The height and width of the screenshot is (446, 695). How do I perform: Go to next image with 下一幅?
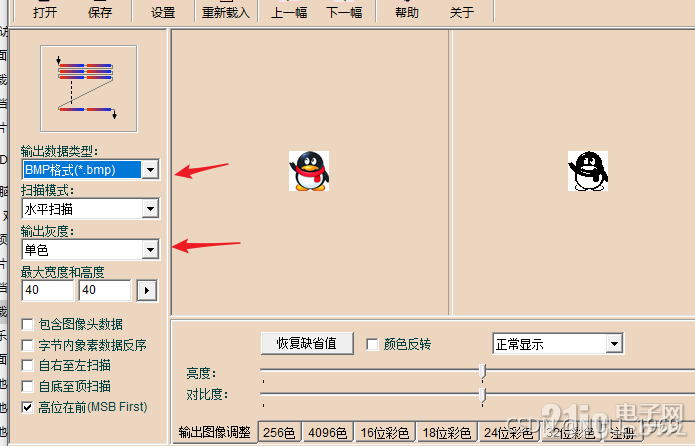click(344, 11)
